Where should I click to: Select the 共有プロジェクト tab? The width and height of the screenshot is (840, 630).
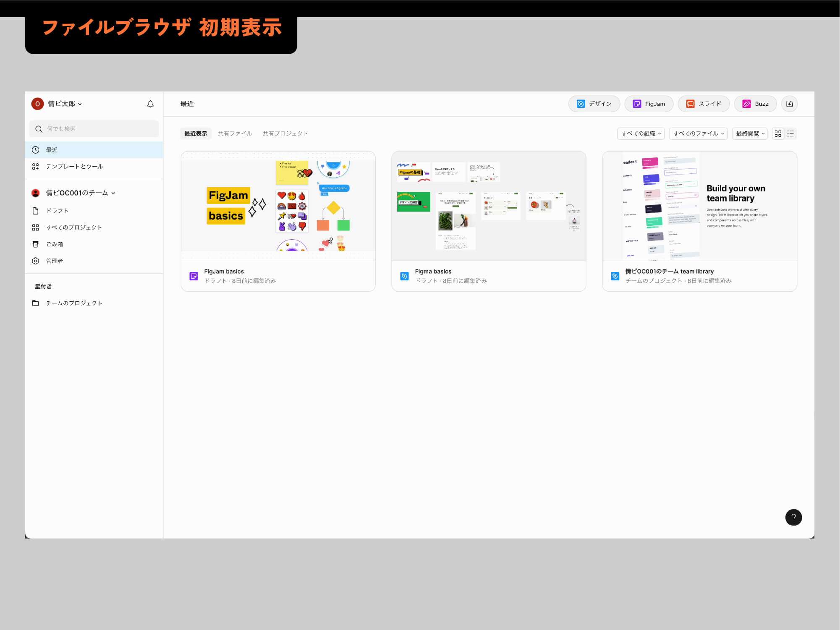point(285,133)
